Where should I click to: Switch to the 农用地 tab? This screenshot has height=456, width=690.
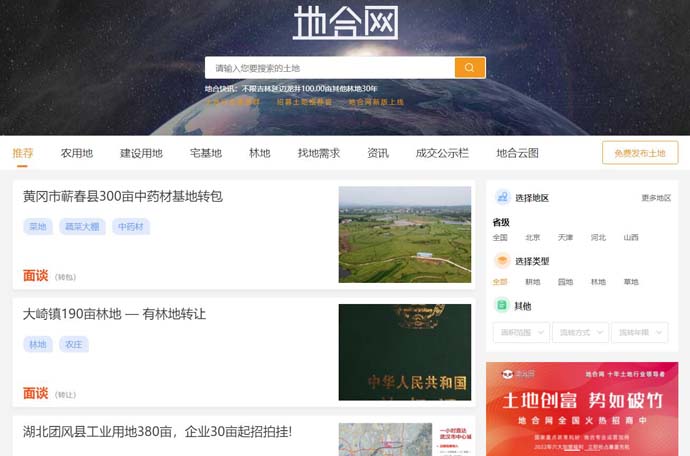pos(77,153)
